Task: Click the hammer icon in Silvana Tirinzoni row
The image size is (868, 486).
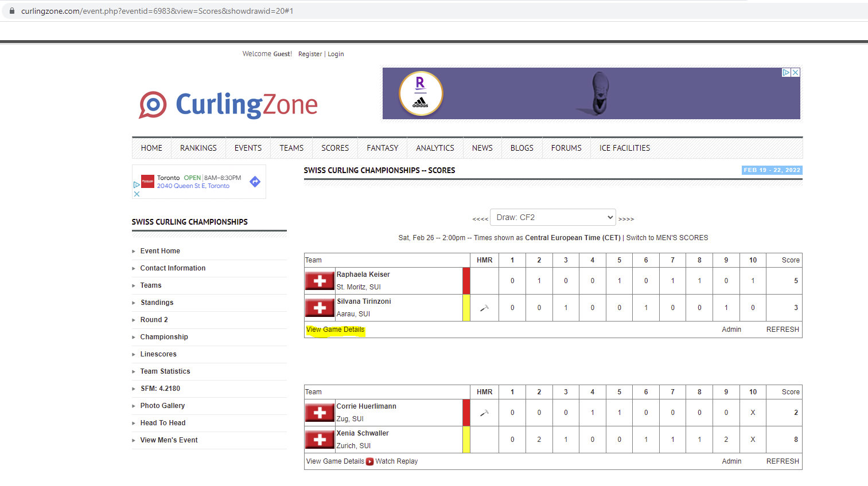Action: click(484, 308)
